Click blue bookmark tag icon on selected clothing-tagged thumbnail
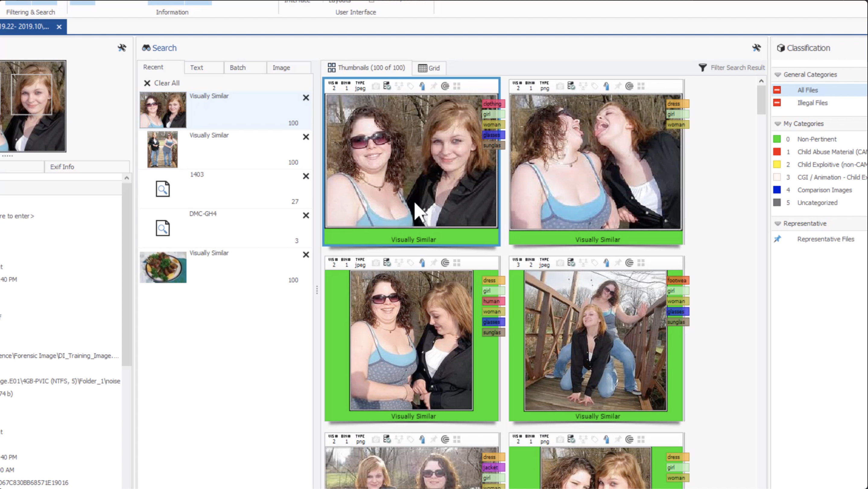 coord(422,86)
